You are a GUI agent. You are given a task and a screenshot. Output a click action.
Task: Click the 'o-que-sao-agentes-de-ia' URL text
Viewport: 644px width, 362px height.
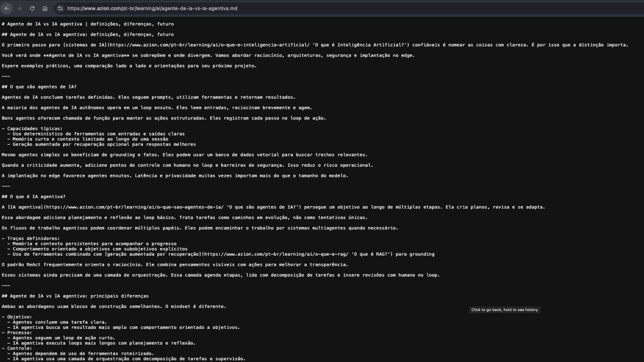[135, 207]
